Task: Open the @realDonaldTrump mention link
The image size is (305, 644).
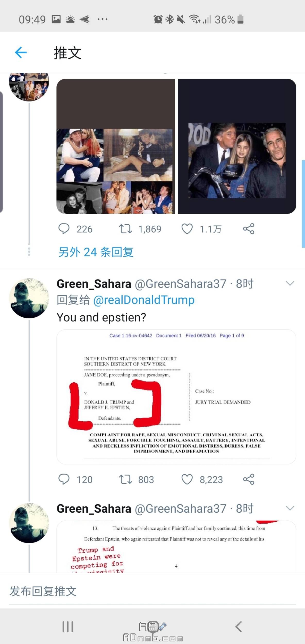Action: (144, 300)
